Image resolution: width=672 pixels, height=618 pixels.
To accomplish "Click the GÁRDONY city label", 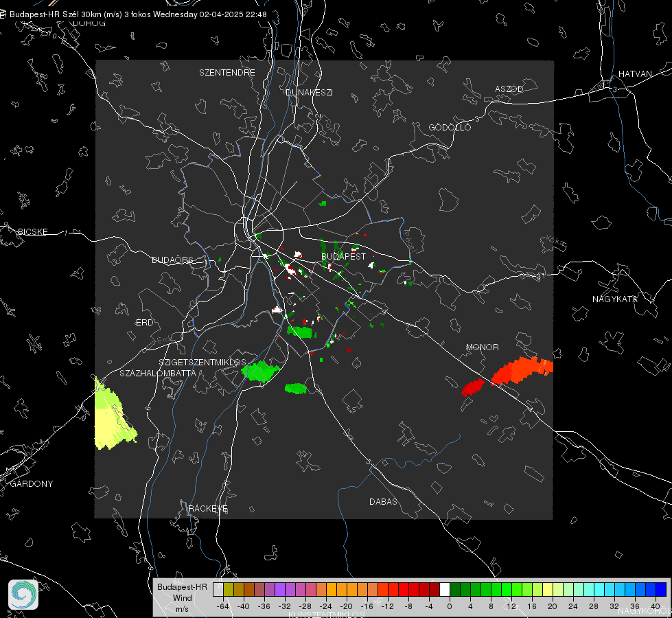I will [32, 484].
